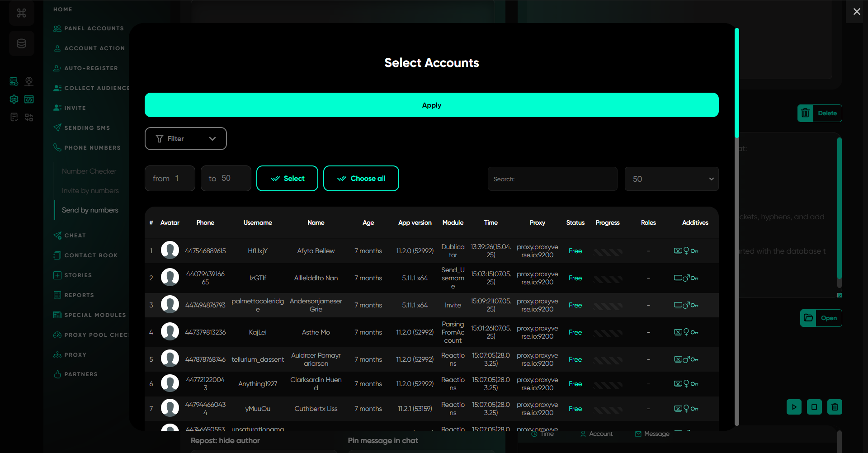Click the Choose all button
This screenshot has height=453, width=868.
[361, 179]
